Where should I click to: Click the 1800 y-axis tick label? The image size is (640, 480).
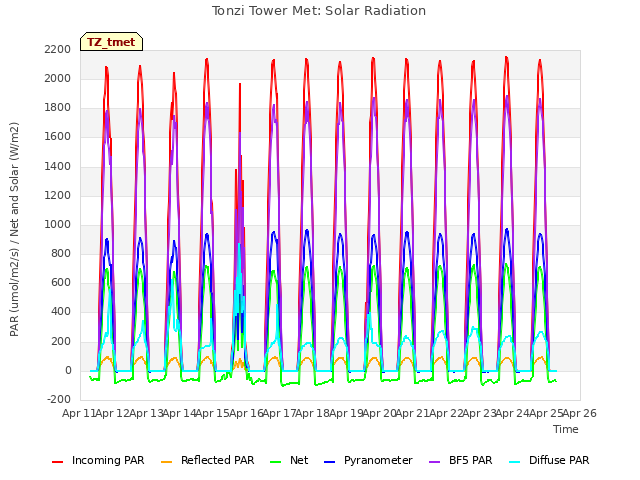(x=58, y=108)
